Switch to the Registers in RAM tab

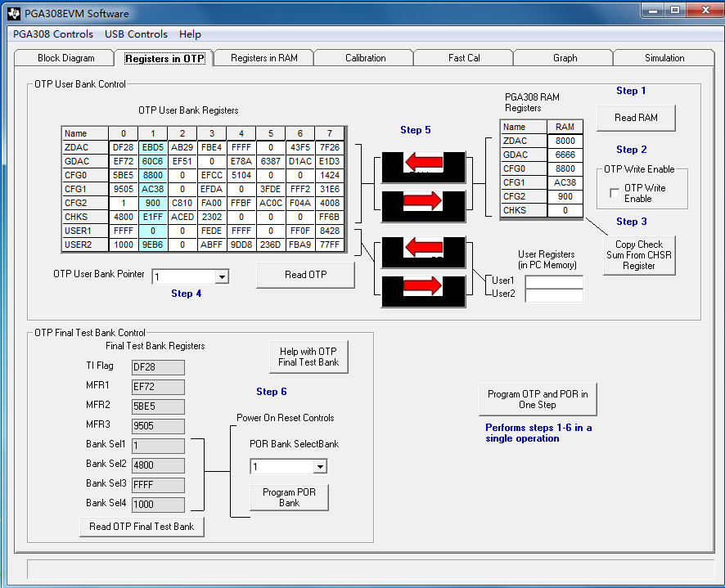coord(263,58)
